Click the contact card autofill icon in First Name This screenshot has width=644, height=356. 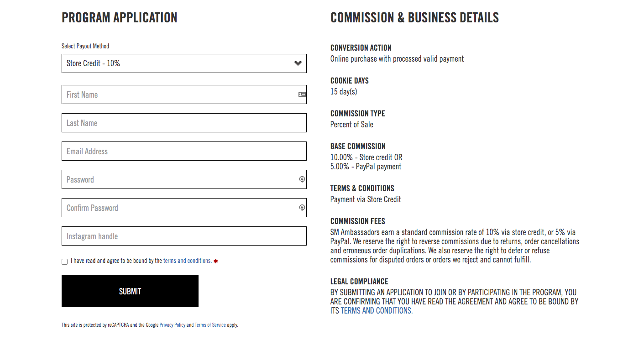click(x=302, y=94)
